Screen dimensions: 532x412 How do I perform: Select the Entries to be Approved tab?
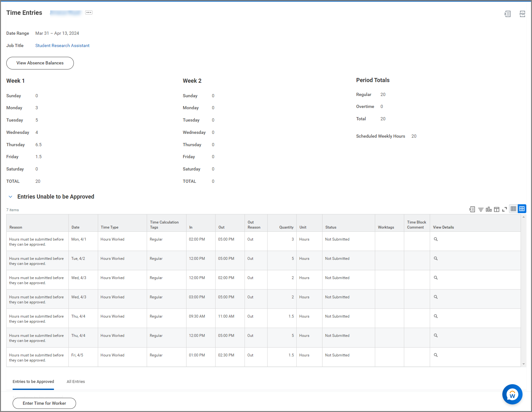[x=33, y=381]
